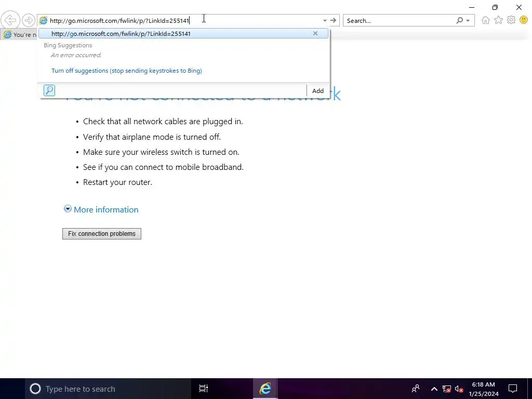Minimize the Internet Explorer window
Screen dimensions: 532x399
click(x=472, y=7)
